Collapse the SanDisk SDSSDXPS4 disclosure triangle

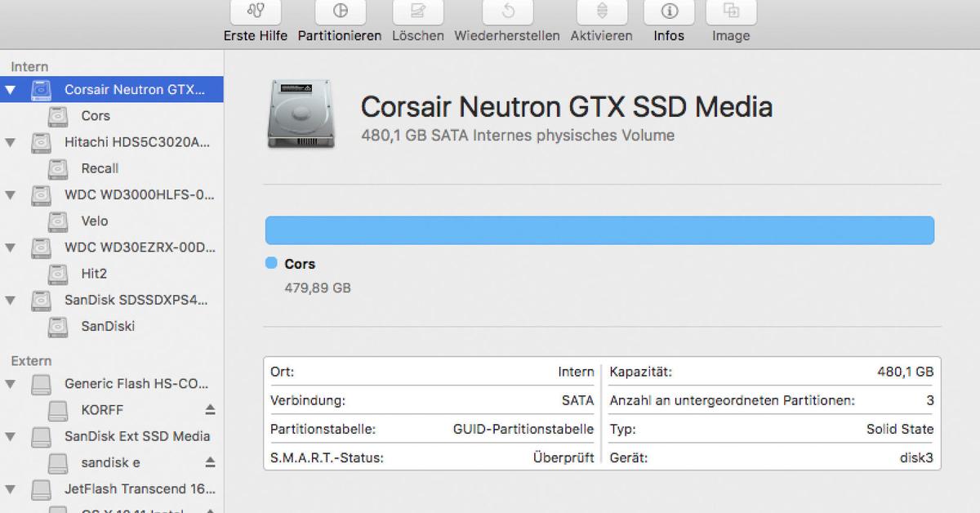coord(10,300)
